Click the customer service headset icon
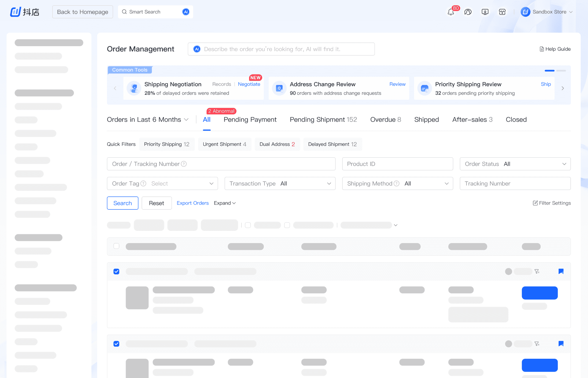Viewport: 588px width, 378px height. coord(468,12)
